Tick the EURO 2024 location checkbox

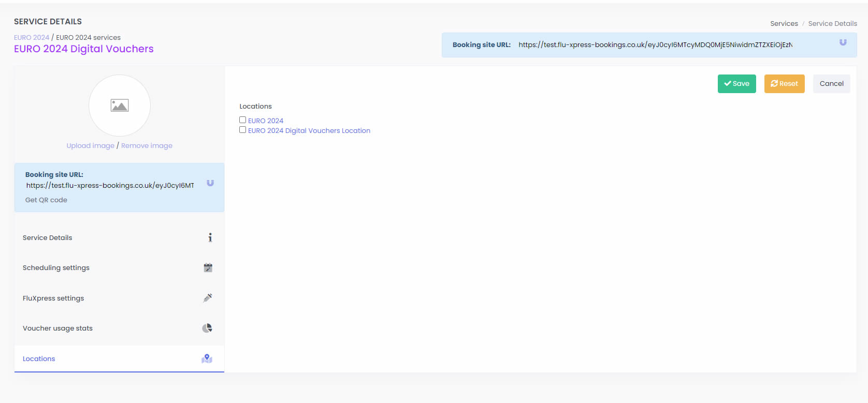242,120
